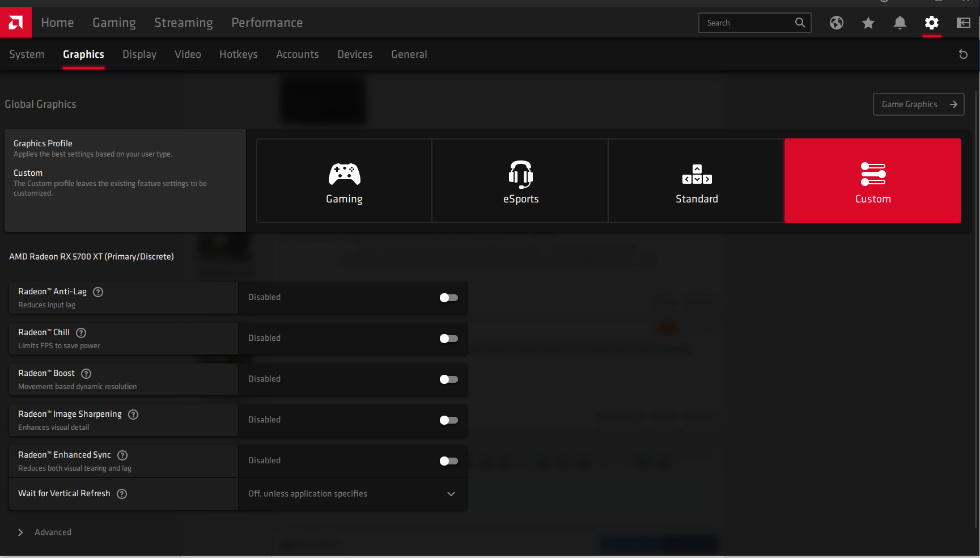Switch to the General settings tab
The height and width of the screenshot is (558, 980).
click(x=409, y=54)
